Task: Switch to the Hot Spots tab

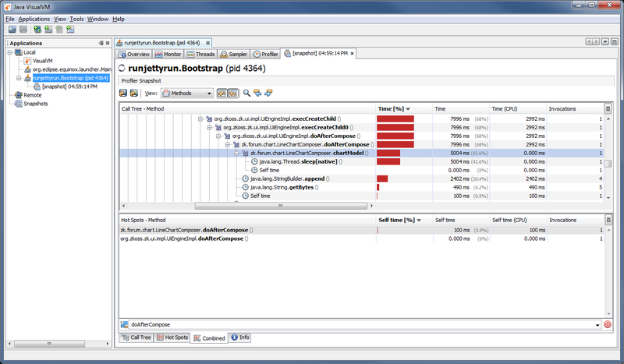Action: (x=172, y=337)
